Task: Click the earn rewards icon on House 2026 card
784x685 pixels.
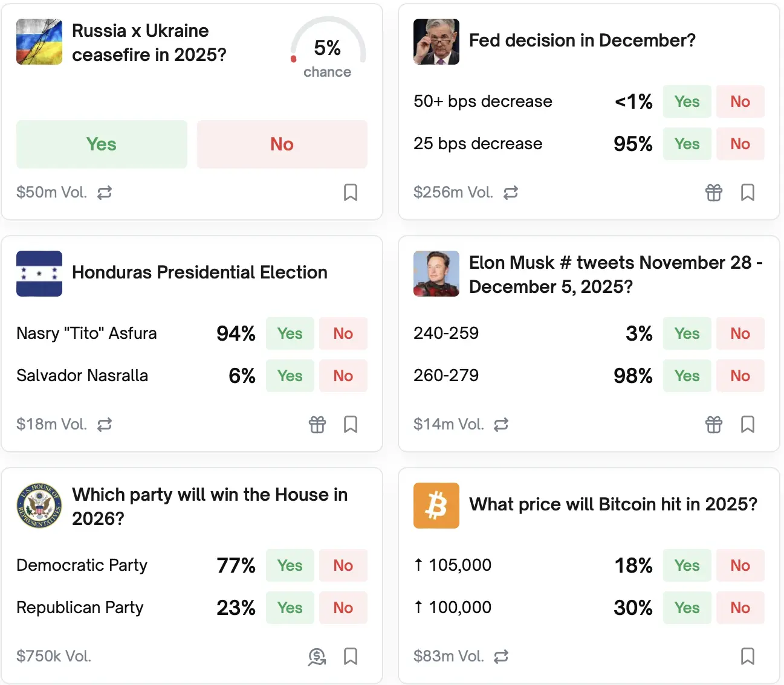Action: (317, 656)
